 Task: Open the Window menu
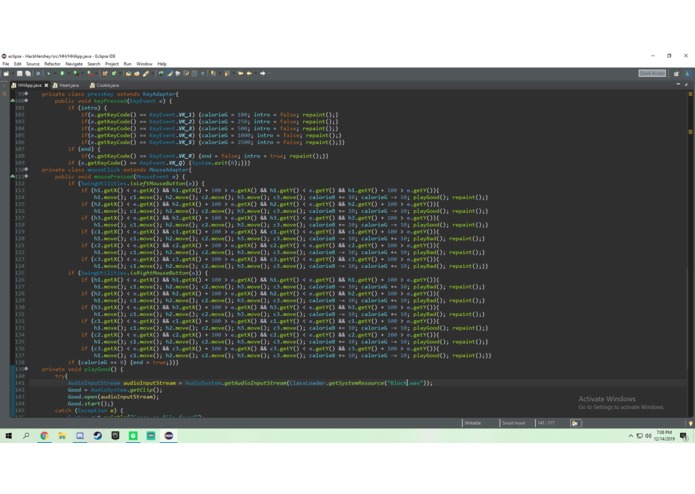(x=144, y=64)
